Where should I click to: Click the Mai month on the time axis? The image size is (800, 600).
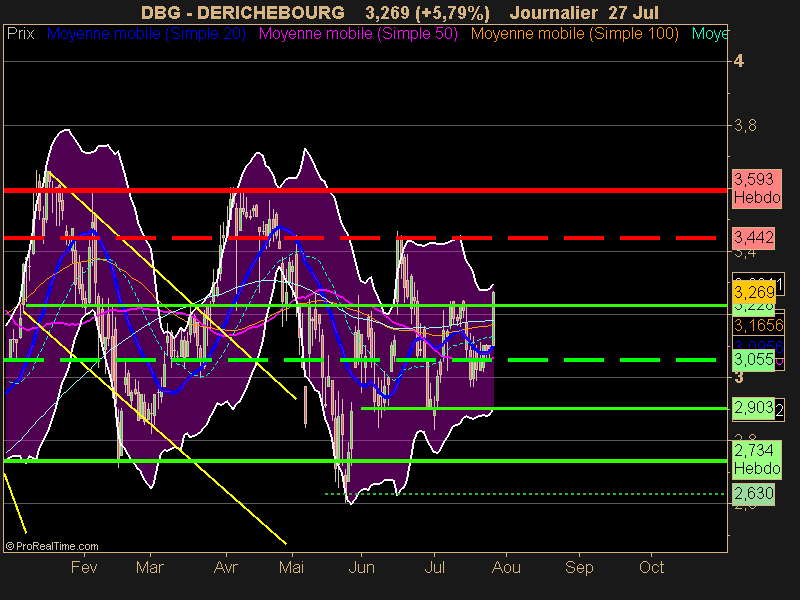(x=291, y=567)
